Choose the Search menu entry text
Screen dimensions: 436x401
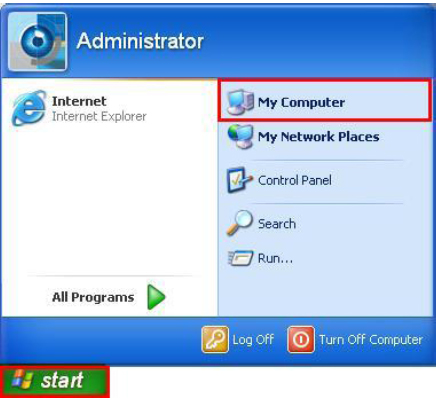(277, 223)
